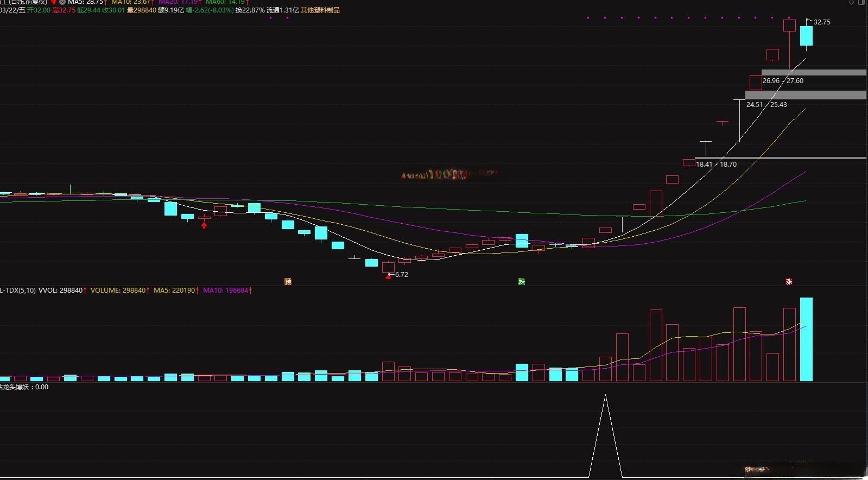Click the red up arrow beside the chart title
This screenshot has width=868, height=480.
coord(54,2)
